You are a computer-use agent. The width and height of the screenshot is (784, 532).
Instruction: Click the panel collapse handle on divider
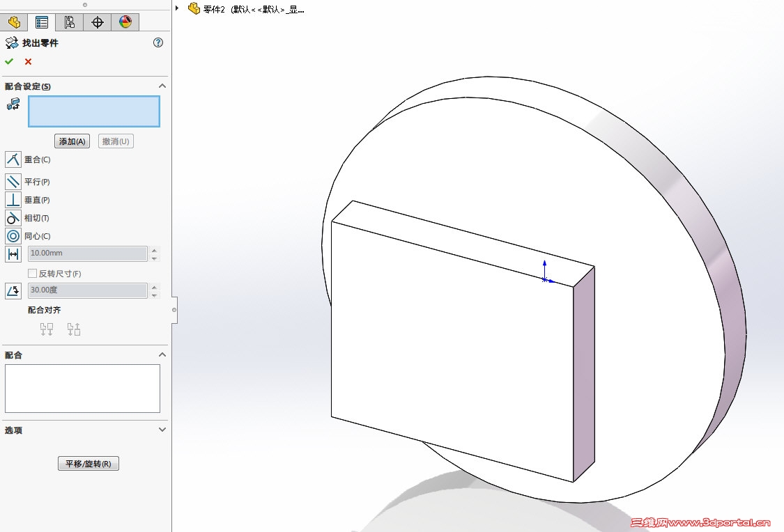click(174, 310)
